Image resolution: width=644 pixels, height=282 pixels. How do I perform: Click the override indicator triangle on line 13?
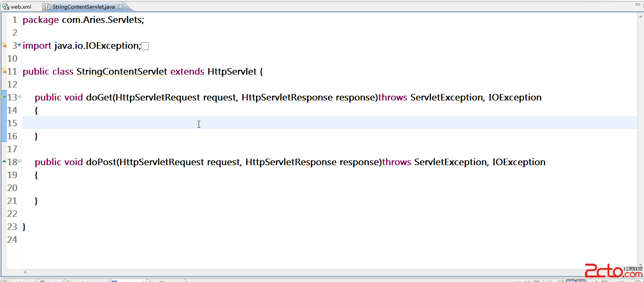pos(4,97)
